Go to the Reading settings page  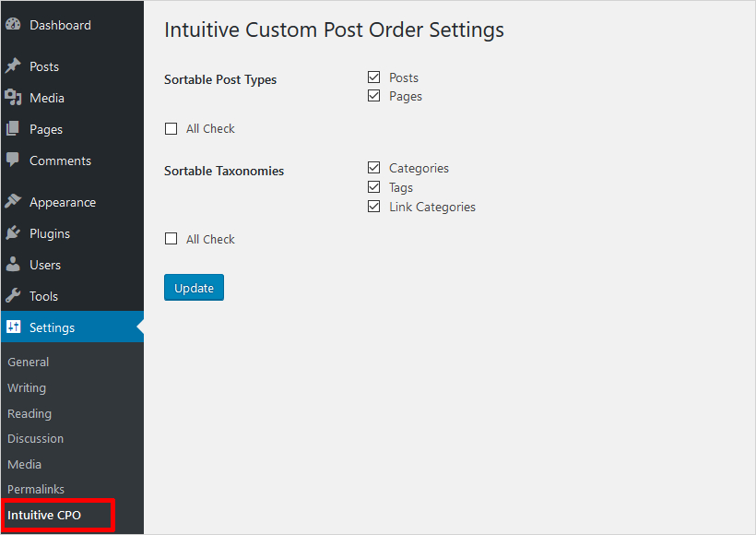(30, 413)
